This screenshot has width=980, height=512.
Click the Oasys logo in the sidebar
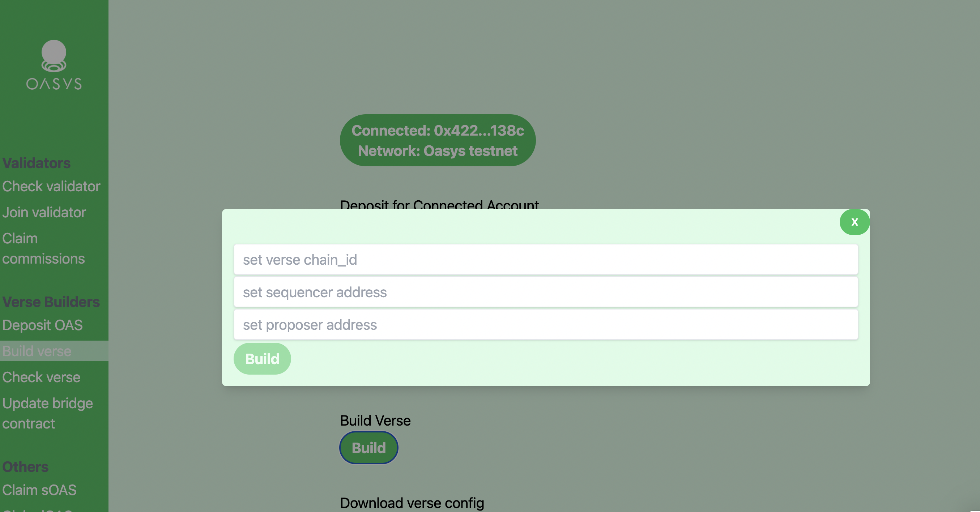54,65
